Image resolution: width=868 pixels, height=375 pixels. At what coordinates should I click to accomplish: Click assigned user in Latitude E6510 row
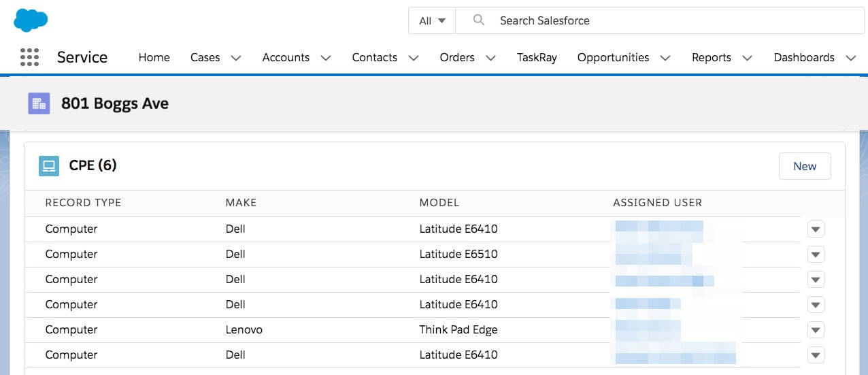point(653,255)
